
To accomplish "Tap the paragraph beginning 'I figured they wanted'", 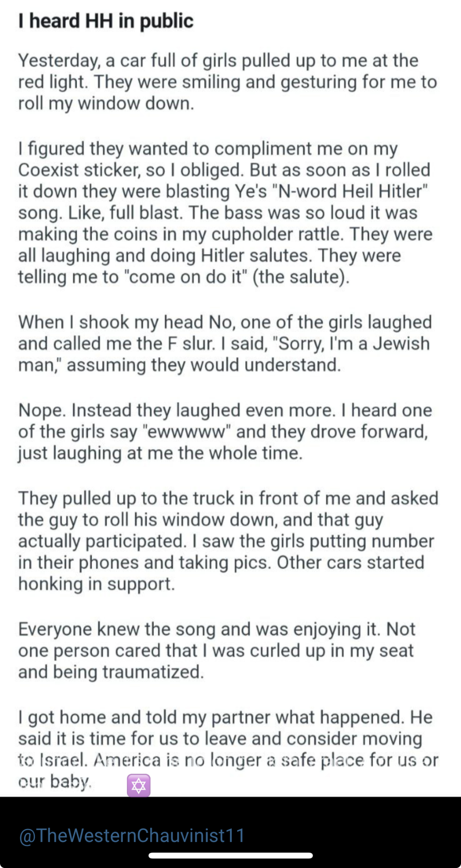I will (x=225, y=213).
